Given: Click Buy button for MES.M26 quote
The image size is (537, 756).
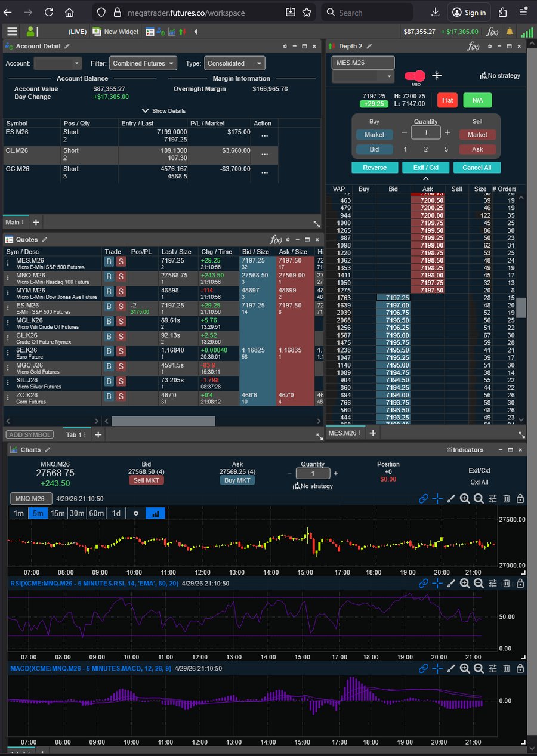Looking at the screenshot, I should [x=109, y=262].
